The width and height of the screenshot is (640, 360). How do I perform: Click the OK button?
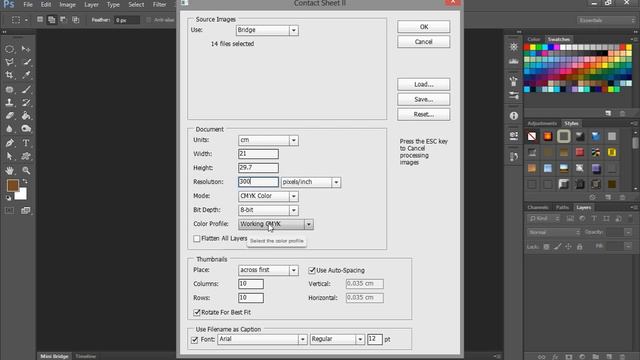click(x=424, y=27)
